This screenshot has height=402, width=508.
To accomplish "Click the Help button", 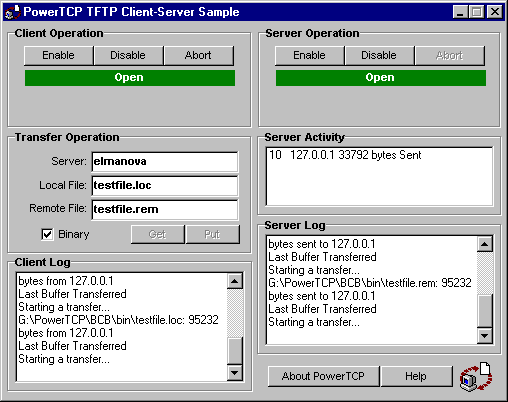I will (x=416, y=376).
